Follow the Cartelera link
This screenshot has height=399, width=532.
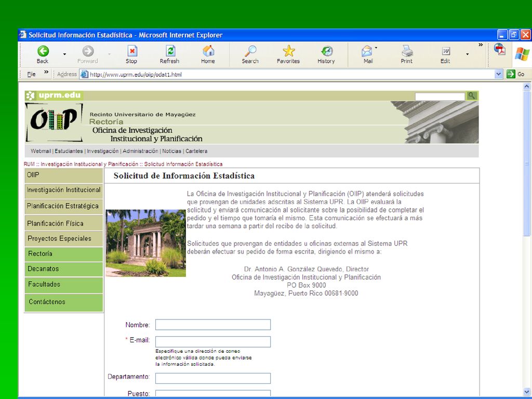(196, 151)
